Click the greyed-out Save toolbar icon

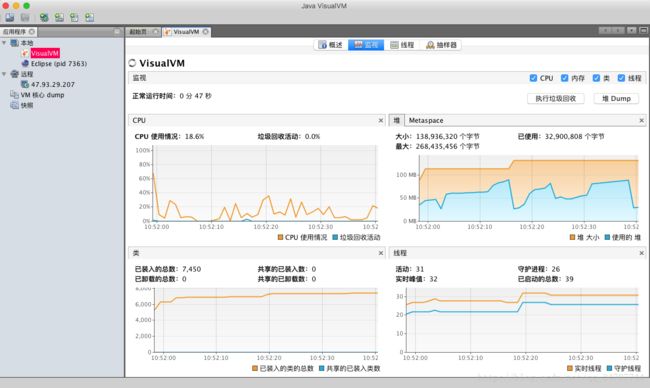click(25, 17)
